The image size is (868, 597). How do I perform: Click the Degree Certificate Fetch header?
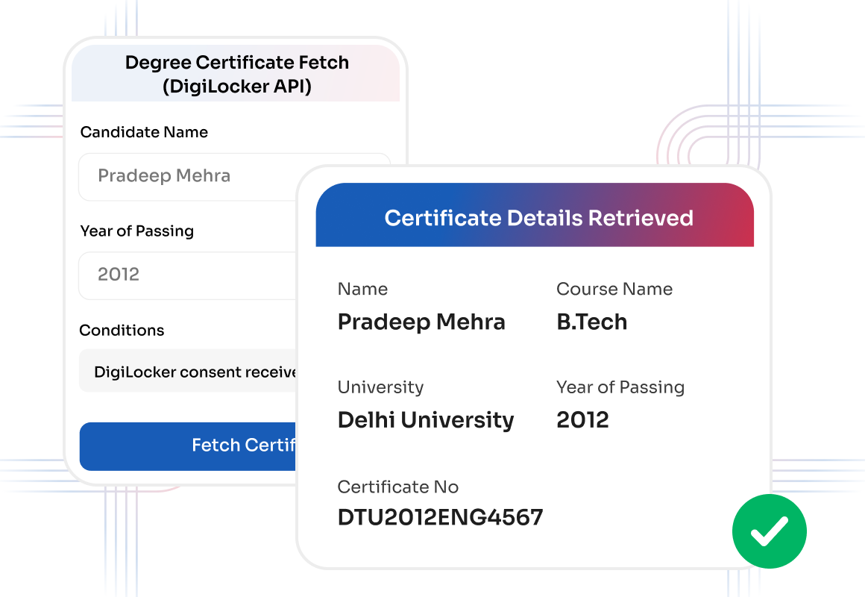pos(236,74)
